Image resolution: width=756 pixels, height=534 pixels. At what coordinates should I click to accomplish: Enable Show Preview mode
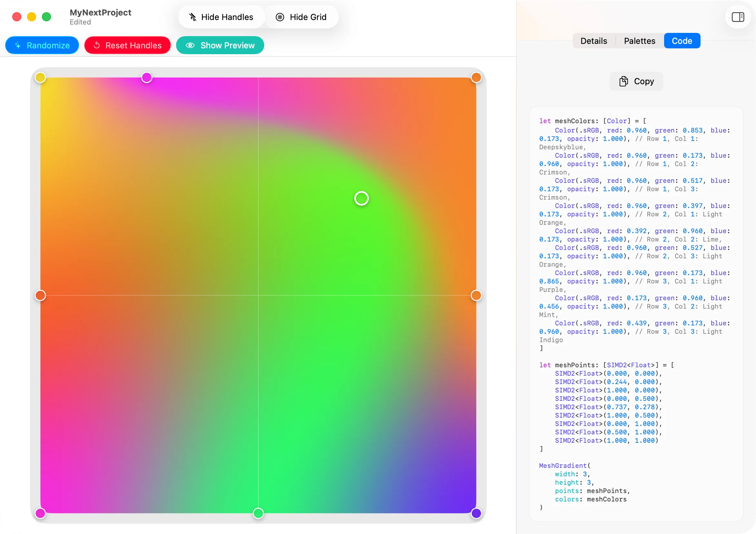(x=220, y=45)
